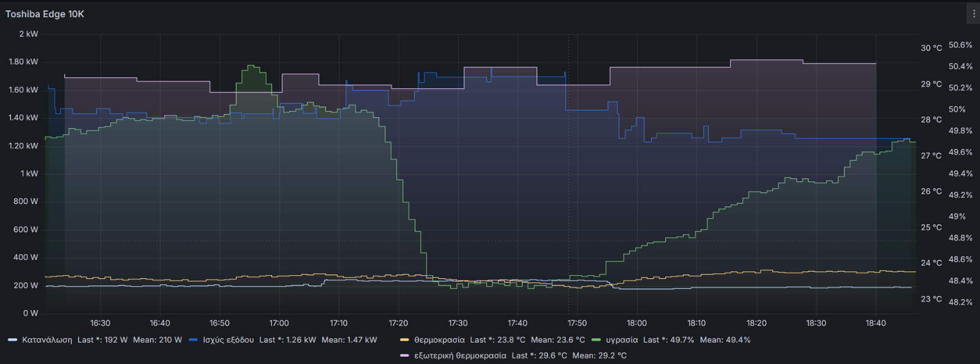The image size is (980, 364).
Task: Open color picker for εξωτερική θερμοκρασία swatch
Action: [404, 355]
